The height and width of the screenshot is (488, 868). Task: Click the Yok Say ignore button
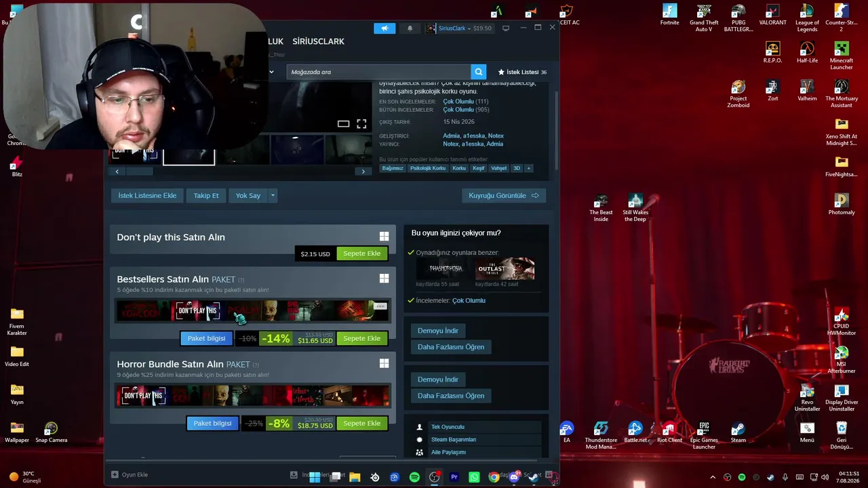coord(248,195)
